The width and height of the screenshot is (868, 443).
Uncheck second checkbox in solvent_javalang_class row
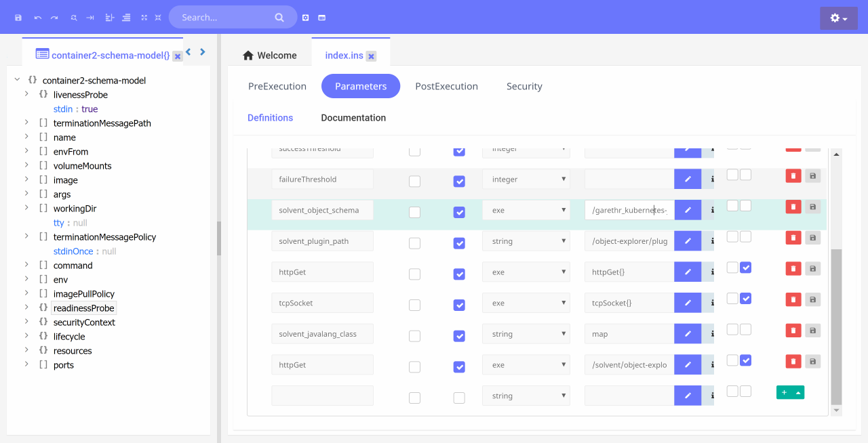point(459,336)
